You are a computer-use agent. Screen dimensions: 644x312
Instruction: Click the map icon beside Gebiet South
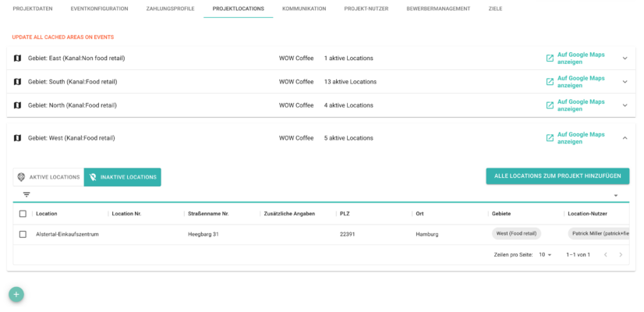point(17,82)
